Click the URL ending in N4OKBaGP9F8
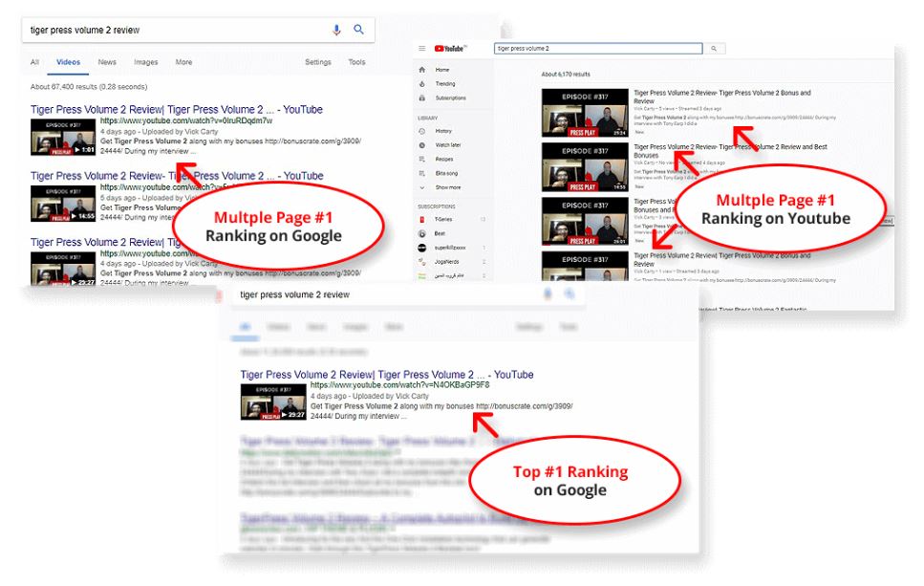 point(399,385)
